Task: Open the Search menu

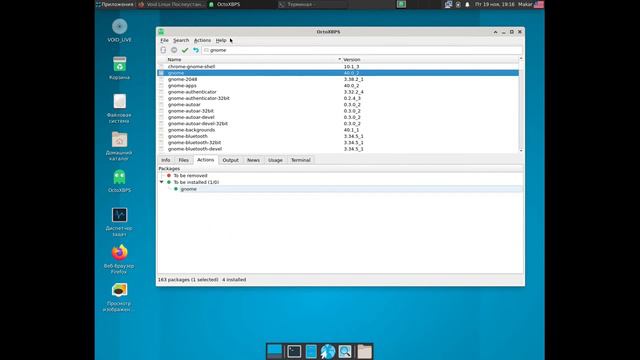Action: click(181, 40)
